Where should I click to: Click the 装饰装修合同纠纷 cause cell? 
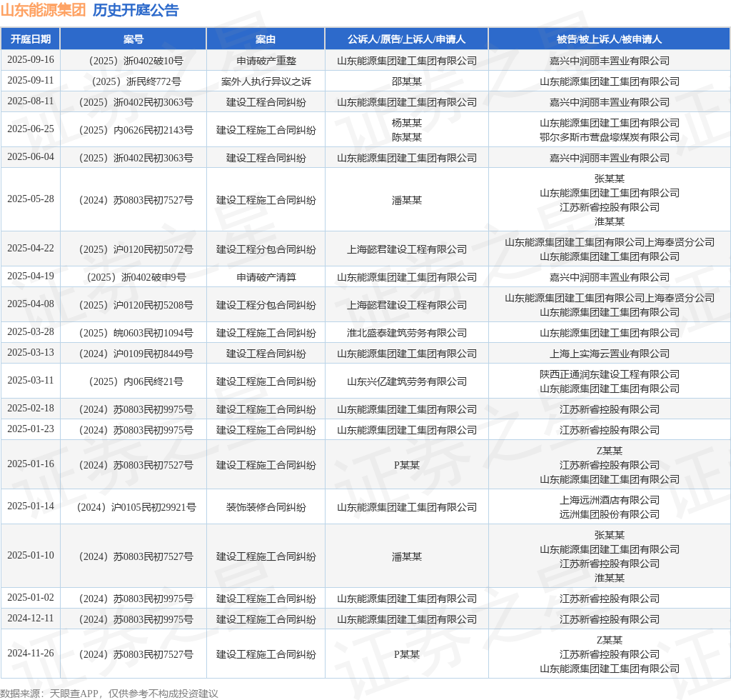tap(266, 507)
